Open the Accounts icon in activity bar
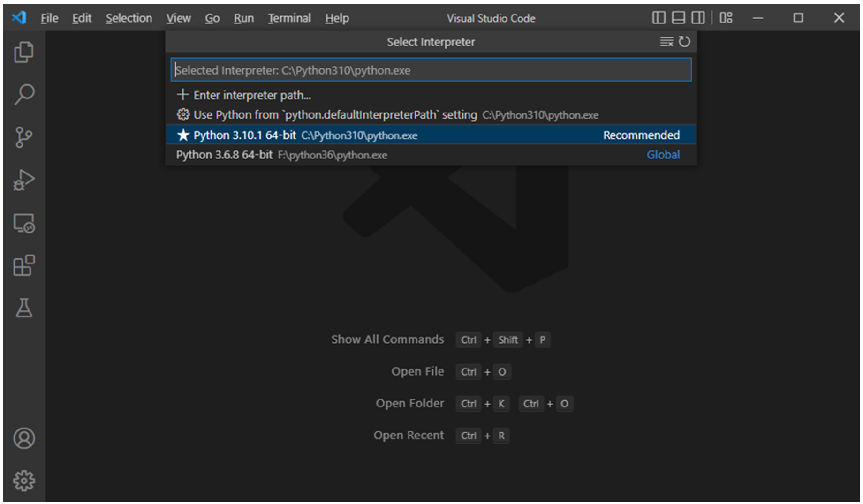Viewport: 863px width, 504px height. [x=23, y=438]
